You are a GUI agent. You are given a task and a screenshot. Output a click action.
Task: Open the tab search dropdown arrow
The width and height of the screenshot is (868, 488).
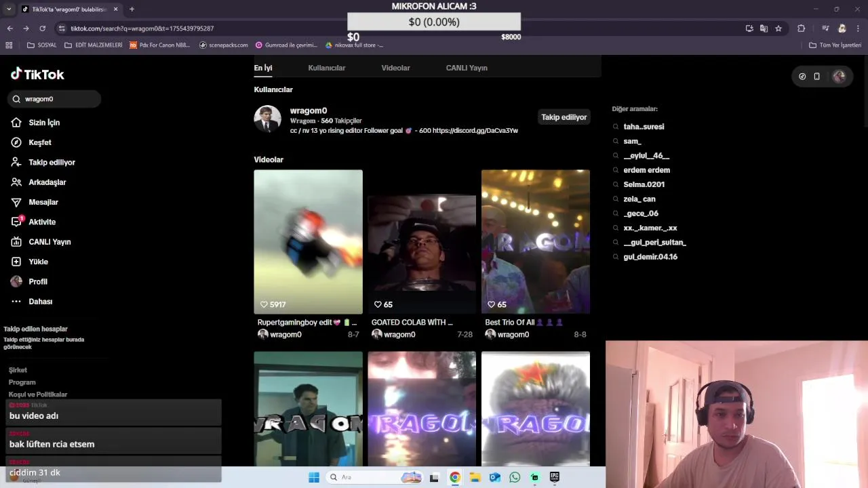click(x=8, y=9)
